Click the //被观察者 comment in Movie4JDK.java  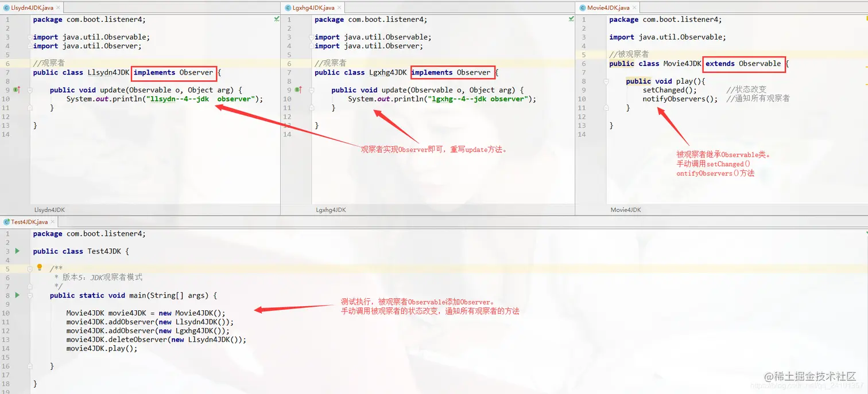tap(629, 54)
